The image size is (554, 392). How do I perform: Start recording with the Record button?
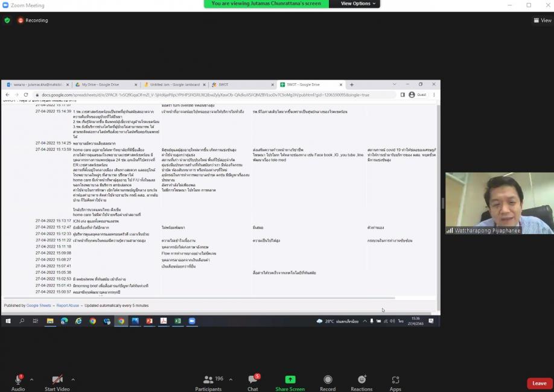pyautogui.click(x=328, y=382)
